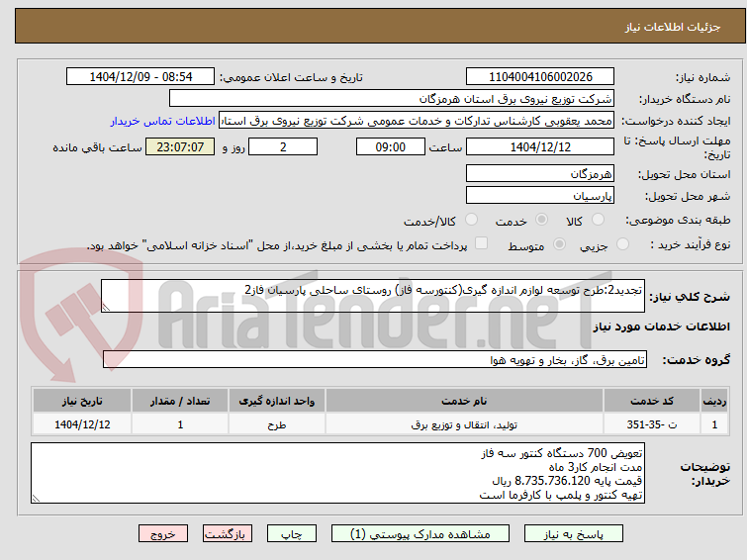Select the 'خدمت' radio button

tap(541, 220)
